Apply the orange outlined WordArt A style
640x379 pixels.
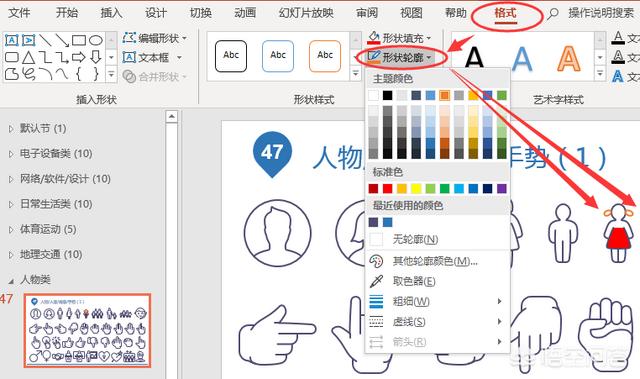569,58
